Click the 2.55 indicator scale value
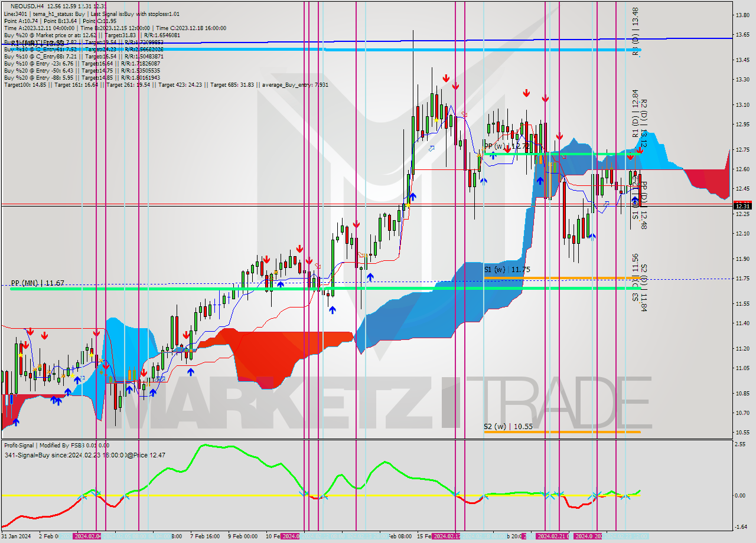This screenshot has width=756, height=543. pos(741,444)
